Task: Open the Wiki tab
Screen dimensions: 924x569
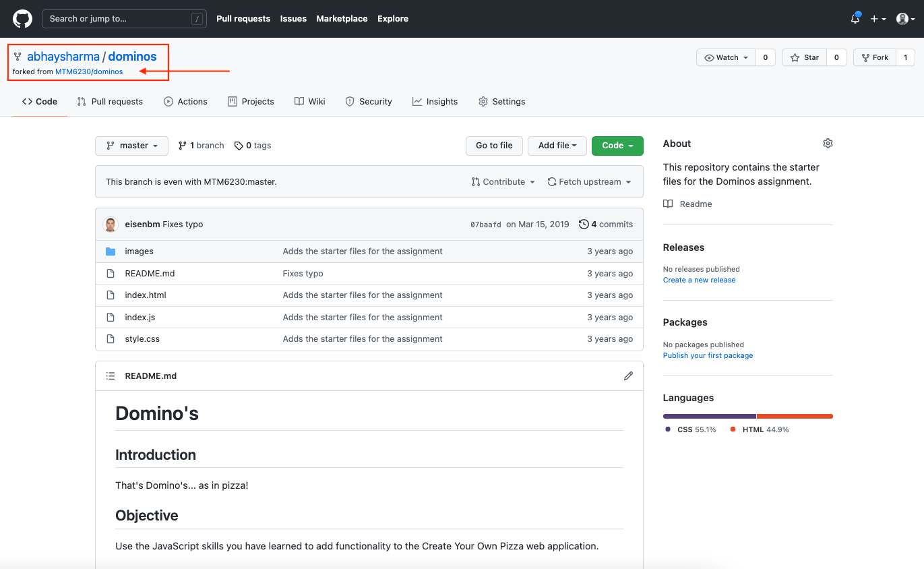Action: tap(310, 102)
